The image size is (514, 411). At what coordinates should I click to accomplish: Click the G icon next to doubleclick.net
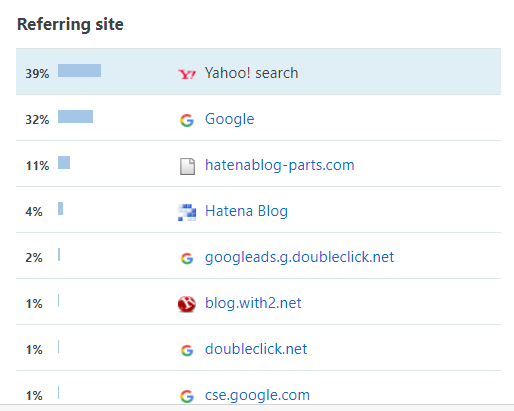[x=187, y=350]
